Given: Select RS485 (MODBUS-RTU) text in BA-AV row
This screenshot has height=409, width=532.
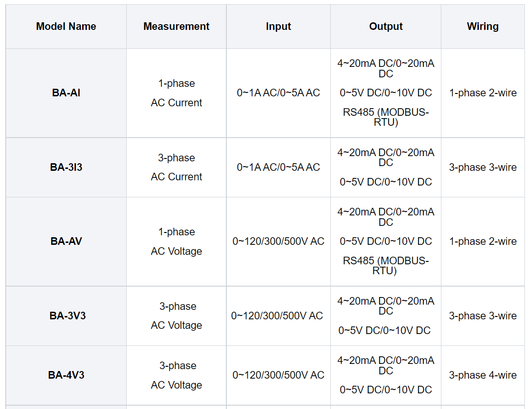Looking at the screenshot, I should click(386, 266).
